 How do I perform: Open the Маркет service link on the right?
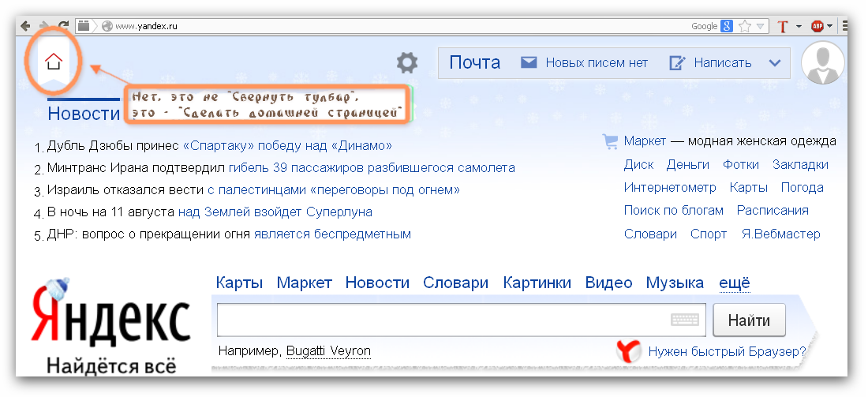click(645, 141)
